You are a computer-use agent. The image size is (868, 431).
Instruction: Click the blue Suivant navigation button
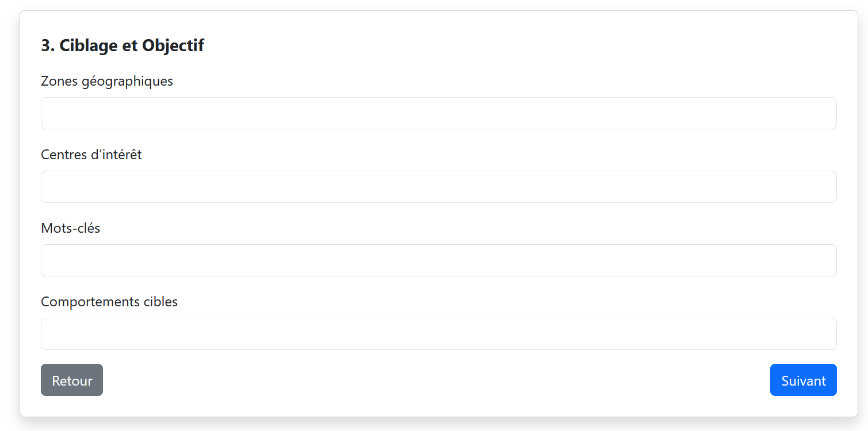click(x=803, y=380)
